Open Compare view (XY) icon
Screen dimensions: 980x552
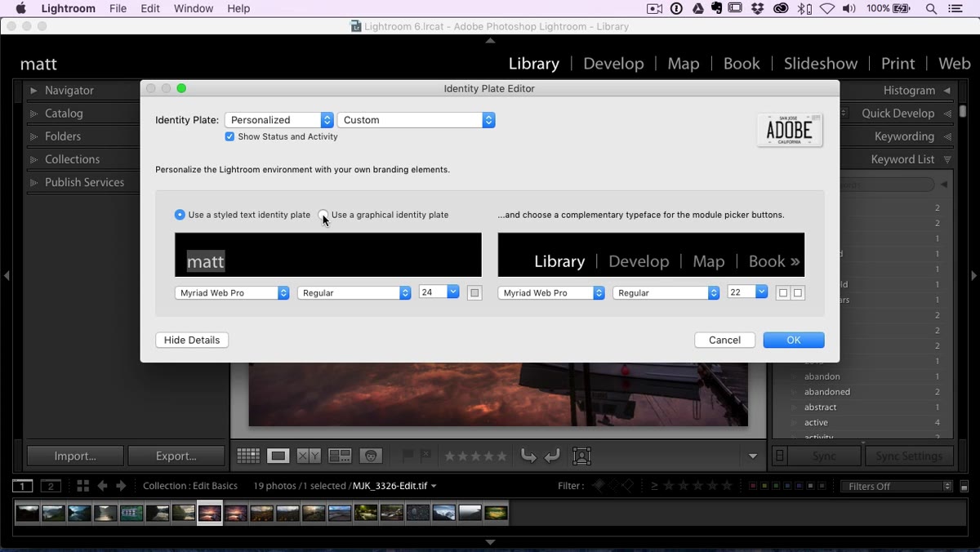point(309,456)
